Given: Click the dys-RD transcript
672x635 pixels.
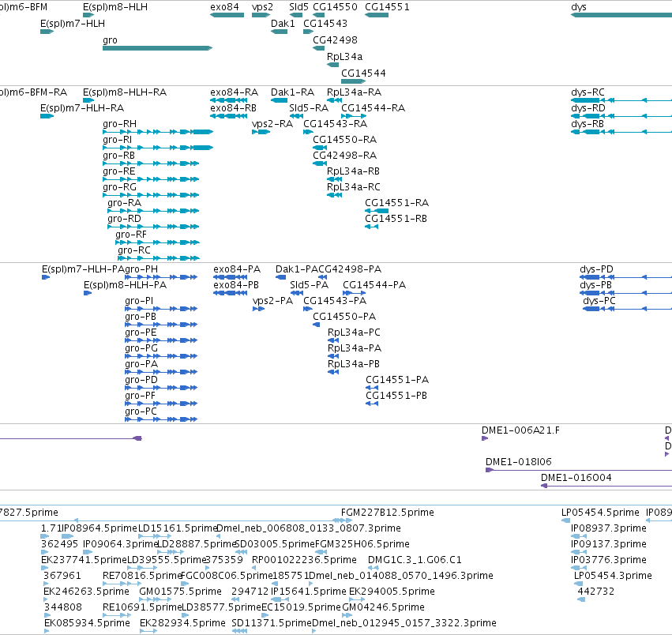Looking at the screenshot, I should coord(621,116).
